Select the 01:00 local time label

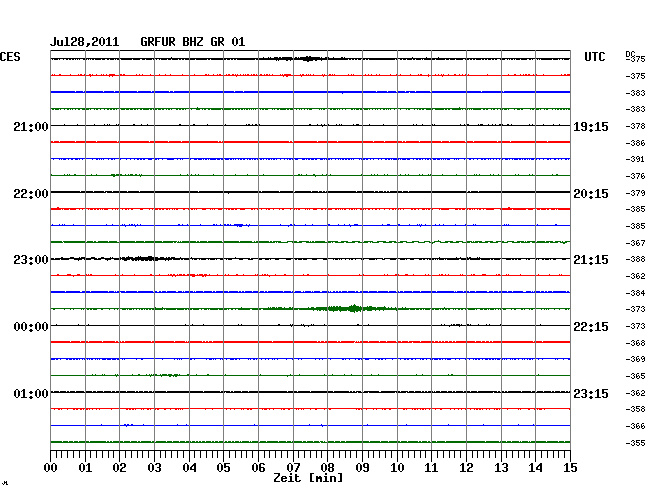31,393
